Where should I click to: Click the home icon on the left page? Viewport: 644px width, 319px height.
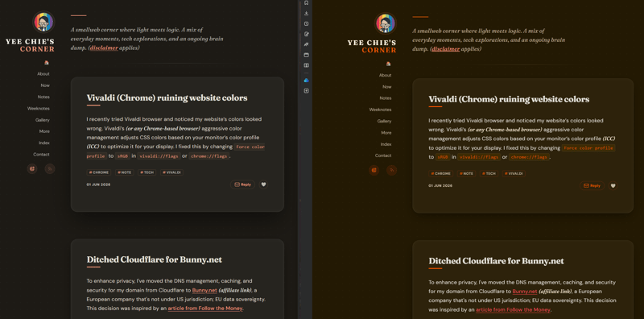[x=47, y=63]
